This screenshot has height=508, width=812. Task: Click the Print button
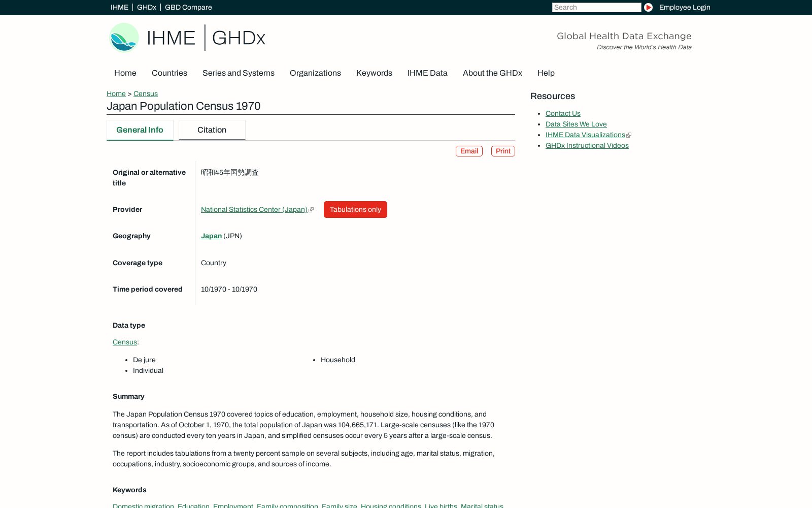click(x=503, y=151)
